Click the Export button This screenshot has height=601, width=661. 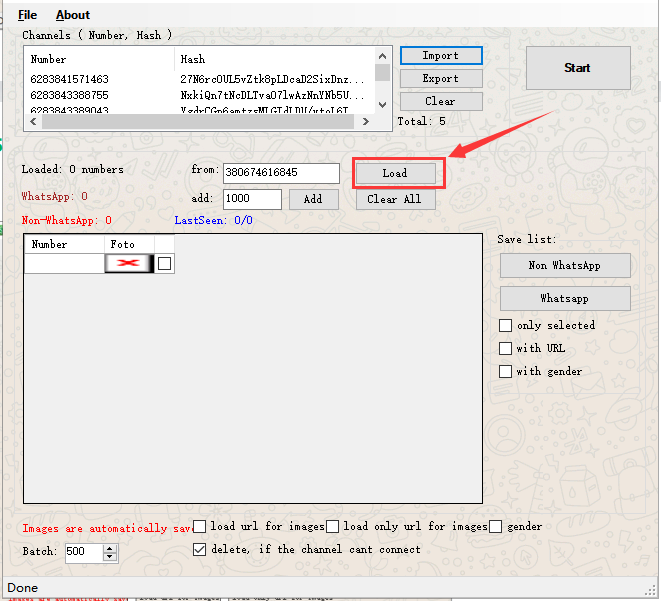pyautogui.click(x=441, y=78)
